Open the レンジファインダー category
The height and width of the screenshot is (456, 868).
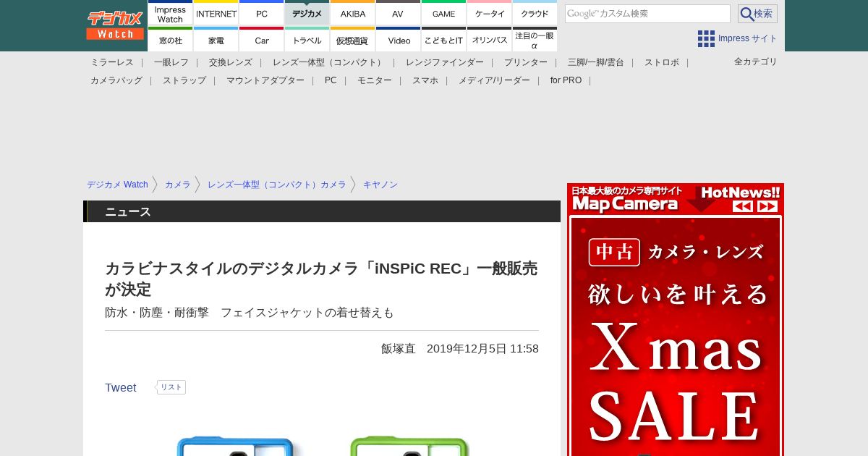point(445,62)
